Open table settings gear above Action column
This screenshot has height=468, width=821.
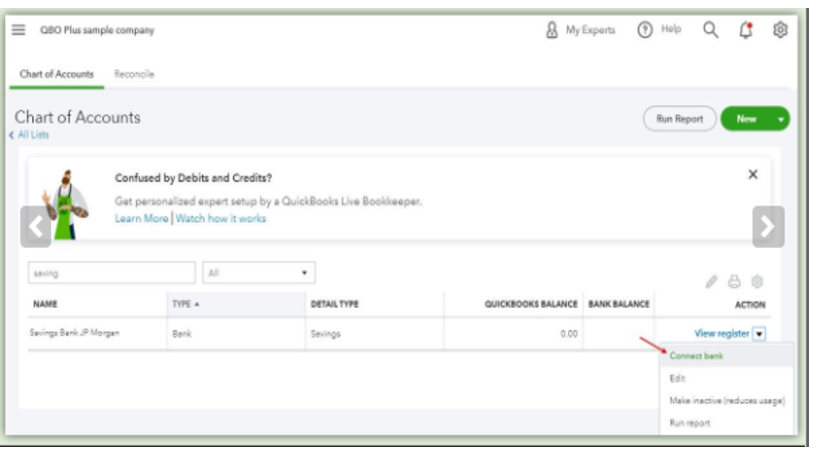click(757, 282)
